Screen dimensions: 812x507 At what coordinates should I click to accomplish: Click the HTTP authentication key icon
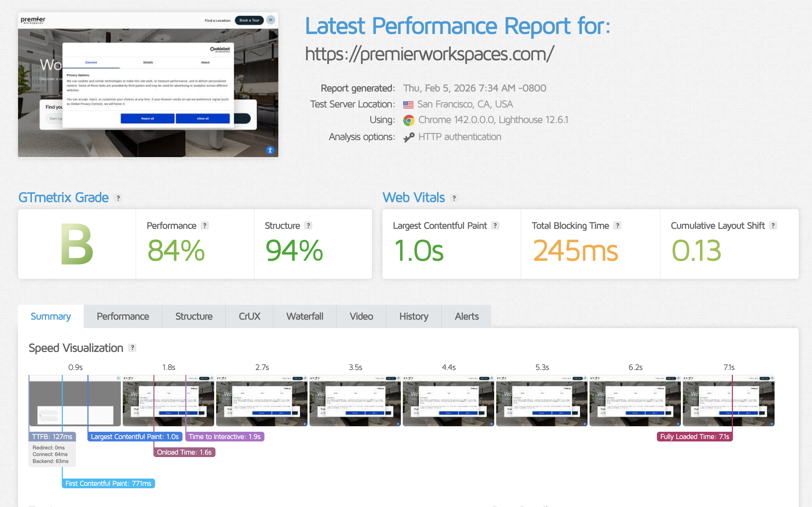pos(409,137)
